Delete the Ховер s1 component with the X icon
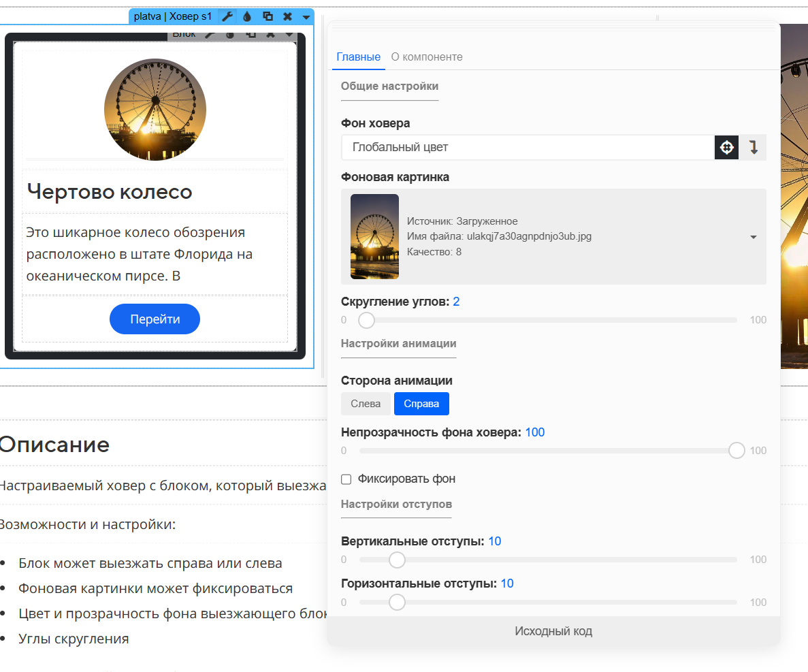808x672 pixels. (x=287, y=16)
